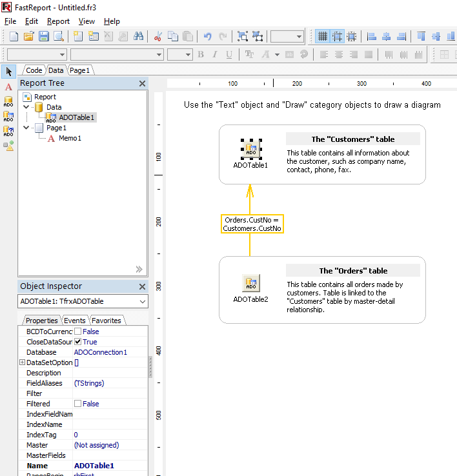This screenshot has width=457, height=476.
Task: Close the Object Inspector panel
Action: (142, 286)
